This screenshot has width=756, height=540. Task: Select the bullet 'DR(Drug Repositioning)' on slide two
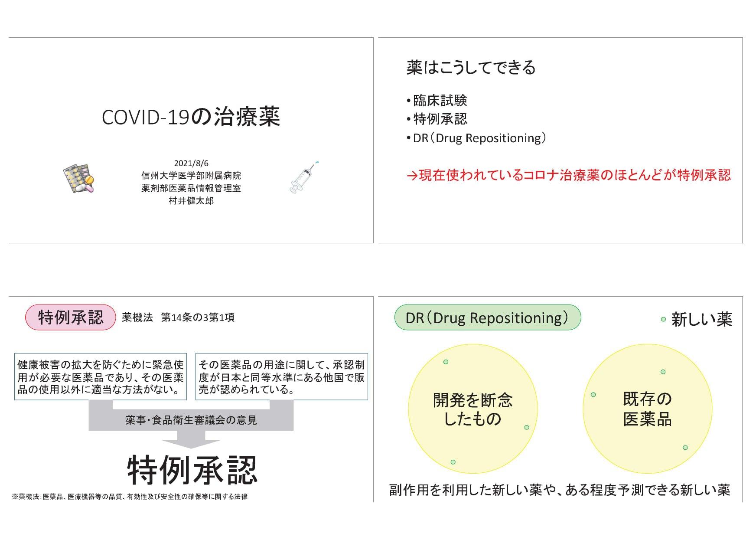(479, 138)
